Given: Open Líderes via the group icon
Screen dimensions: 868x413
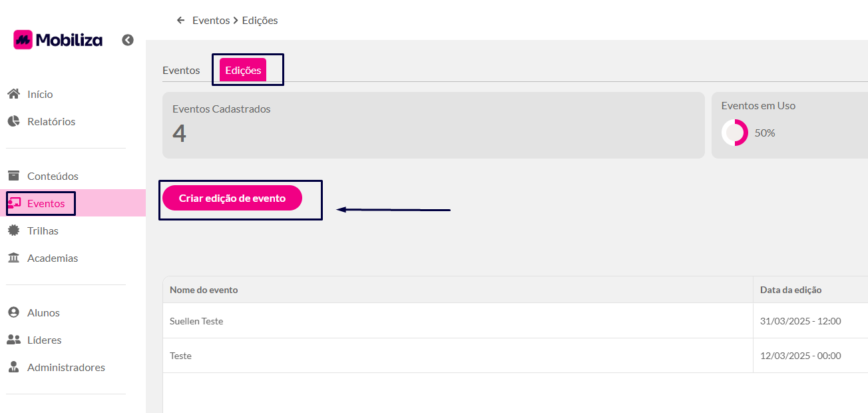Looking at the screenshot, I should (x=13, y=340).
